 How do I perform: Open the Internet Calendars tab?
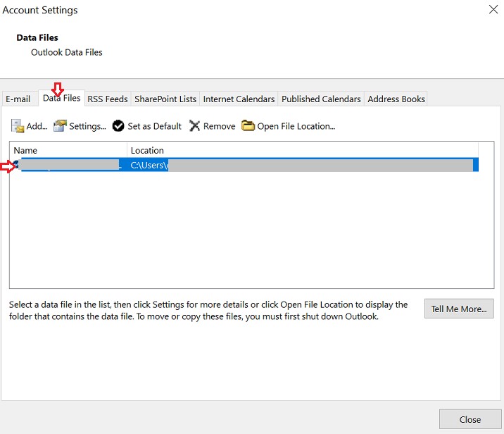click(x=239, y=99)
